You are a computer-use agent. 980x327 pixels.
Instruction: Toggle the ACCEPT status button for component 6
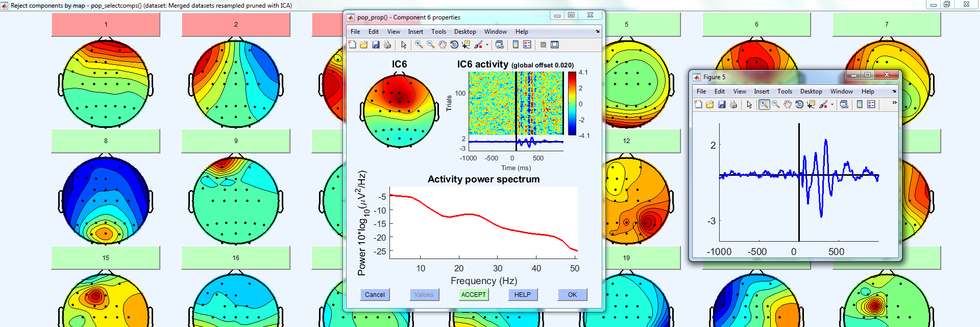point(474,295)
